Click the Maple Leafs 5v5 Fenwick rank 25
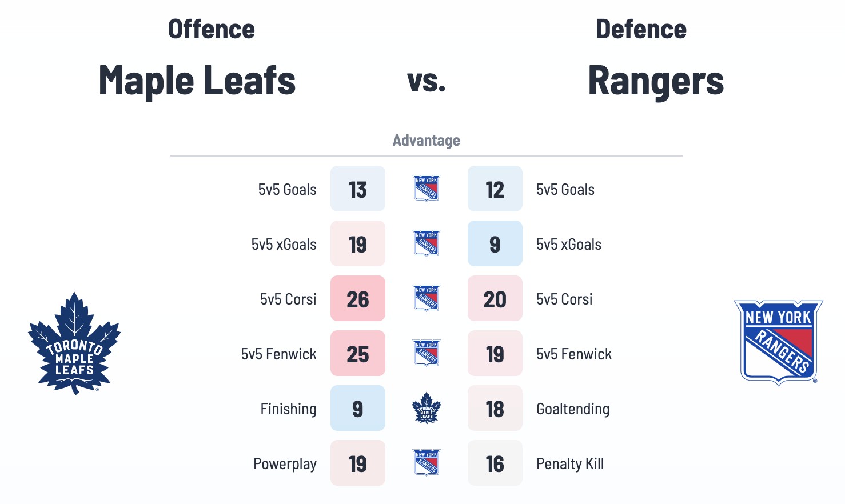Image resolution: width=845 pixels, height=504 pixels. pos(358,354)
